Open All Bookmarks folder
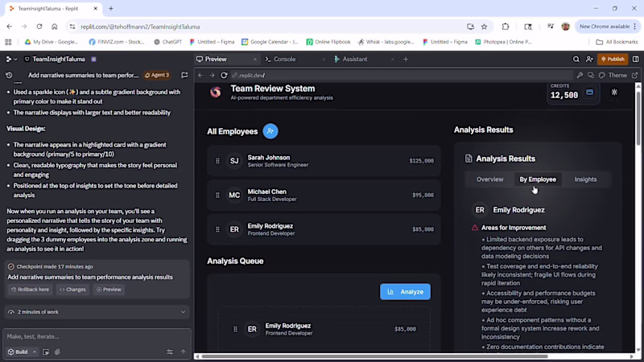Screen dimensions: 644x362 (617, 42)
